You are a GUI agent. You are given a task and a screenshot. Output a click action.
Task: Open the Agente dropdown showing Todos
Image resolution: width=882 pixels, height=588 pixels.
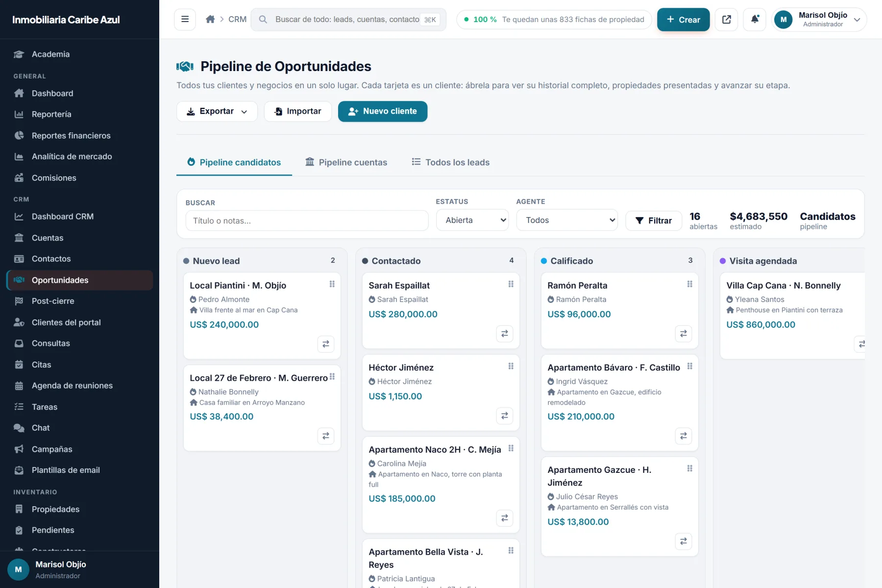pos(567,220)
